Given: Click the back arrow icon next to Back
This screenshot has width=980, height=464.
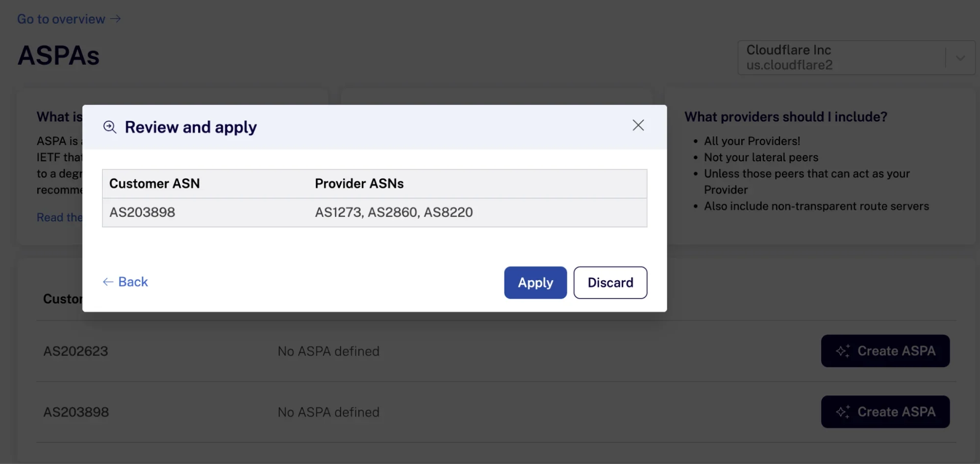Looking at the screenshot, I should pyautogui.click(x=108, y=282).
